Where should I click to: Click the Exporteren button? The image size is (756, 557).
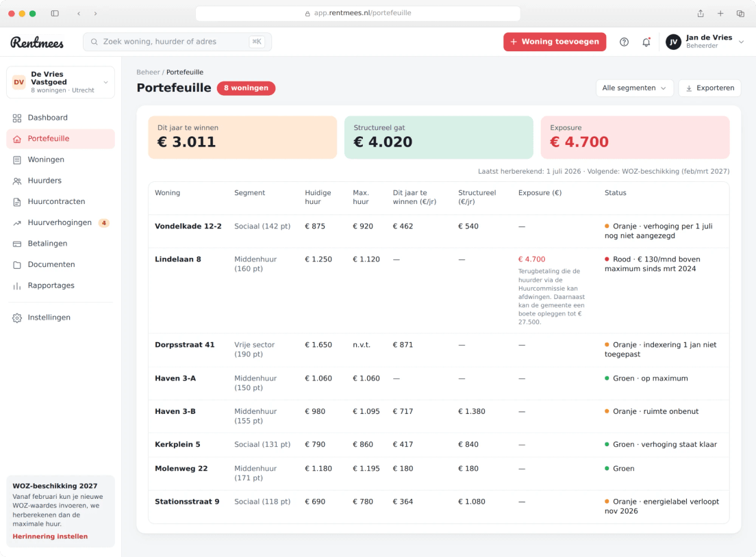[709, 88]
